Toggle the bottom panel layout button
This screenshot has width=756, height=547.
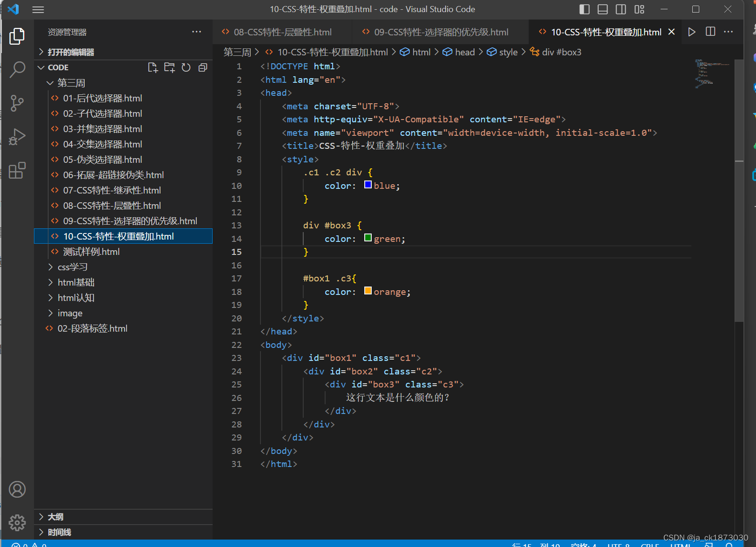(x=602, y=9)
